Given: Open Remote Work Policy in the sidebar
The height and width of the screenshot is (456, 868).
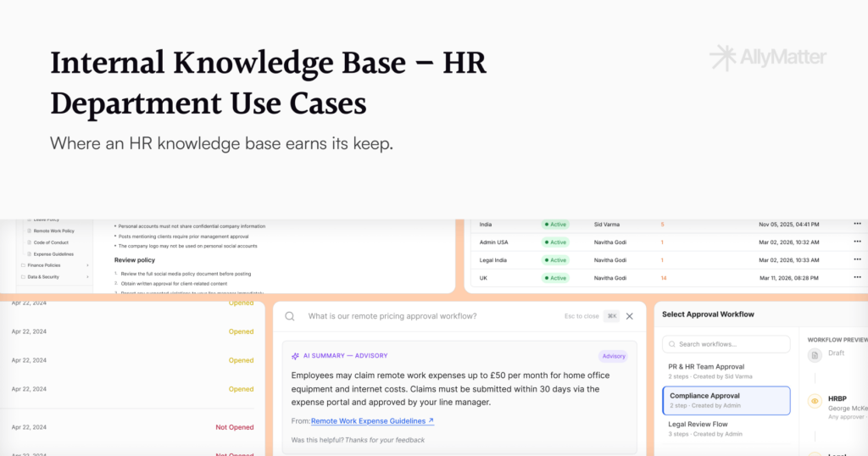Looking at the screenshot, I should 53,231.
